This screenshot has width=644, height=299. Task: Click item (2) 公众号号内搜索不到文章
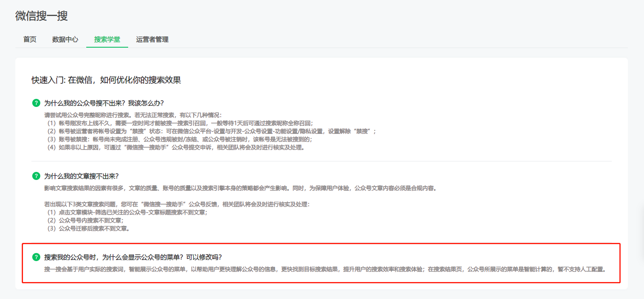pos(85,220)
